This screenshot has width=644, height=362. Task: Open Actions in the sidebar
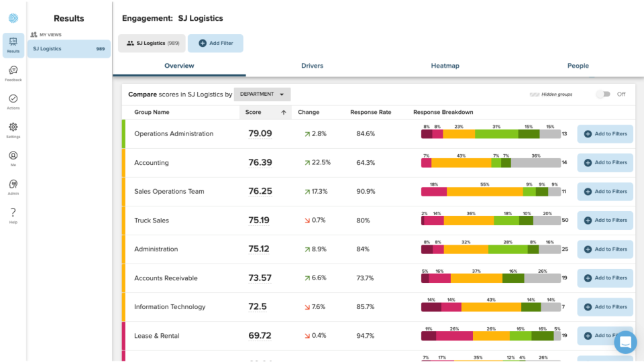[x=13, y=102]
